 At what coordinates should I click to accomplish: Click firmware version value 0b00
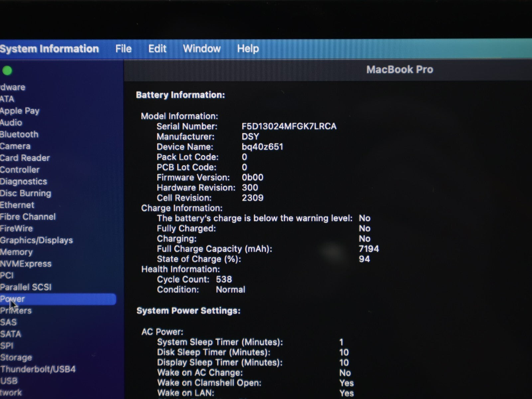(252, 178)
